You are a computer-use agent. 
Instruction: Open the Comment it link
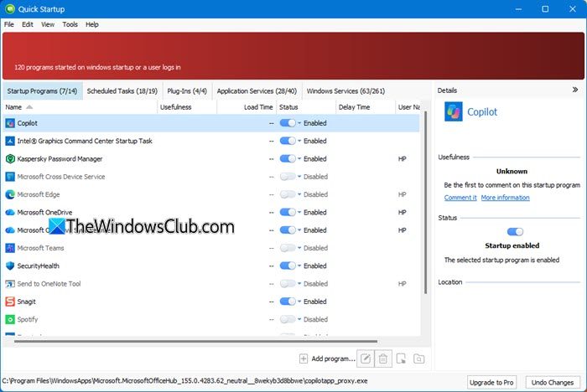460,198
